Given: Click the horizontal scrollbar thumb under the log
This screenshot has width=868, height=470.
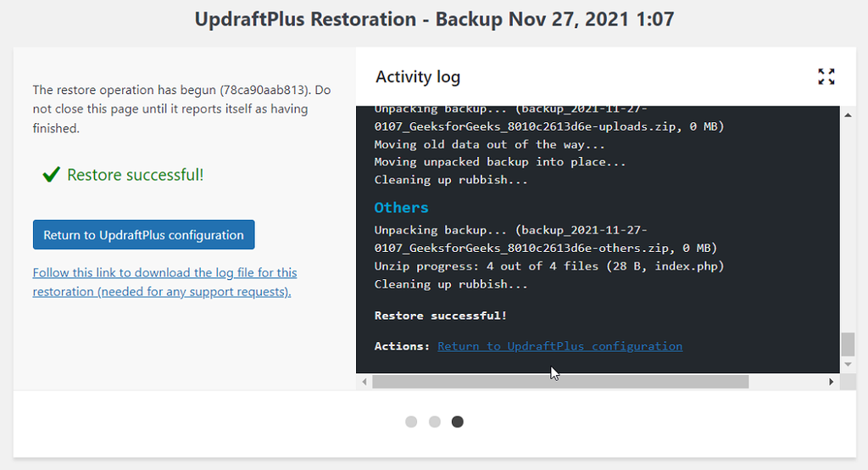Looking at the screenshot, I should (x=559, y=382).
